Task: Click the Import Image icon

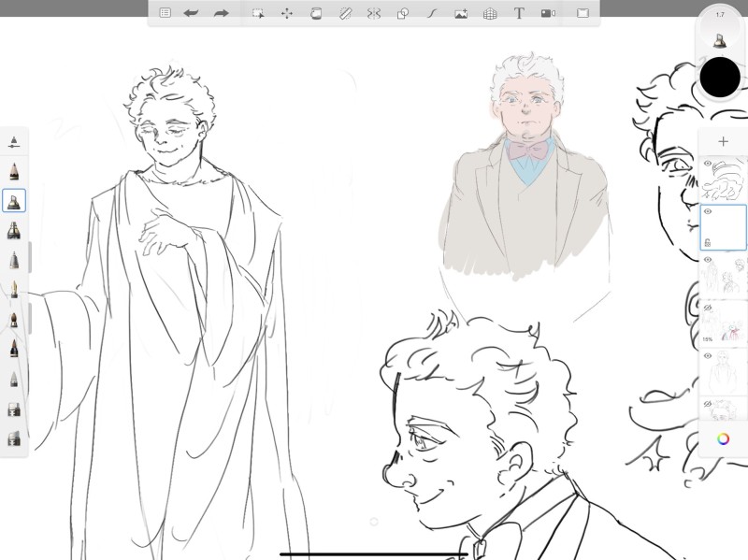Action: coord(461,13)
